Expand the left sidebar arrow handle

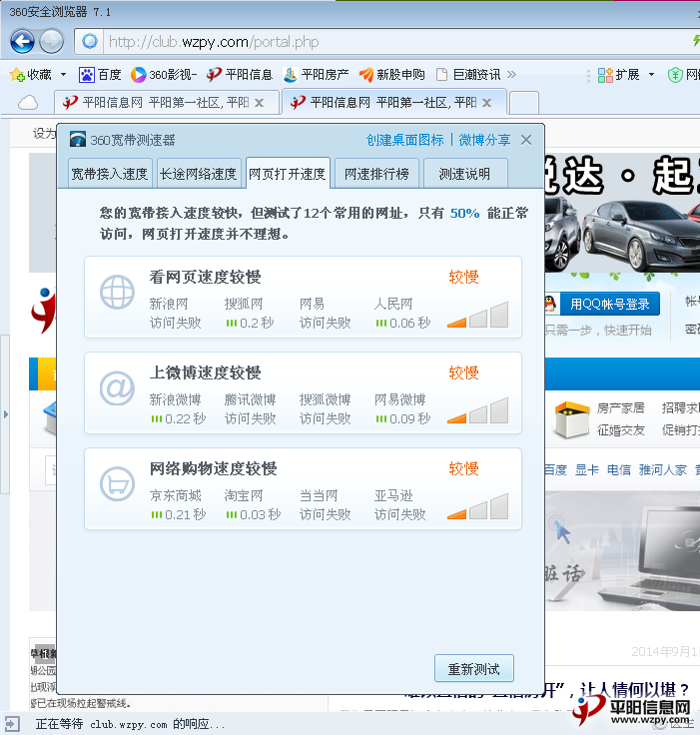[x=5, y=414]
